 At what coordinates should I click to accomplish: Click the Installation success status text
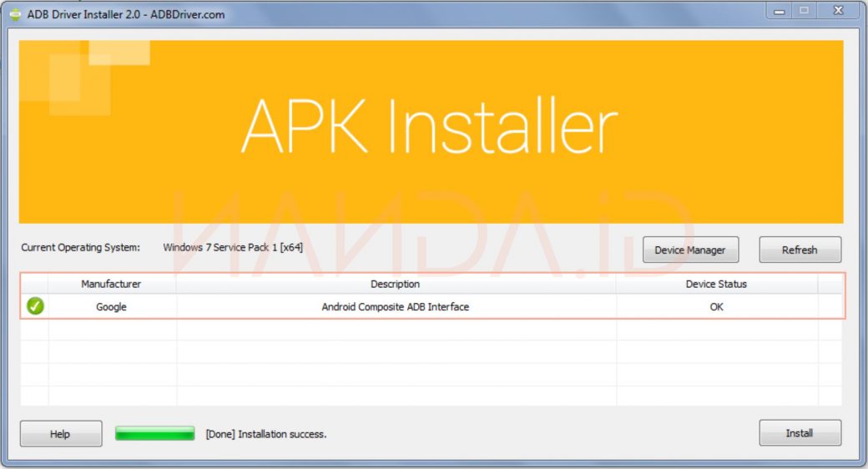pyautogui.click(x=265, y=434)
